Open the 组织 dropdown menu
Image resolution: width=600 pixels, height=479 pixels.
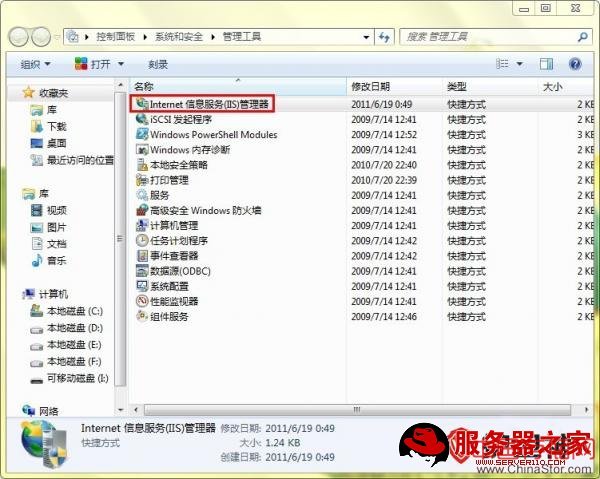pos(36,63)
